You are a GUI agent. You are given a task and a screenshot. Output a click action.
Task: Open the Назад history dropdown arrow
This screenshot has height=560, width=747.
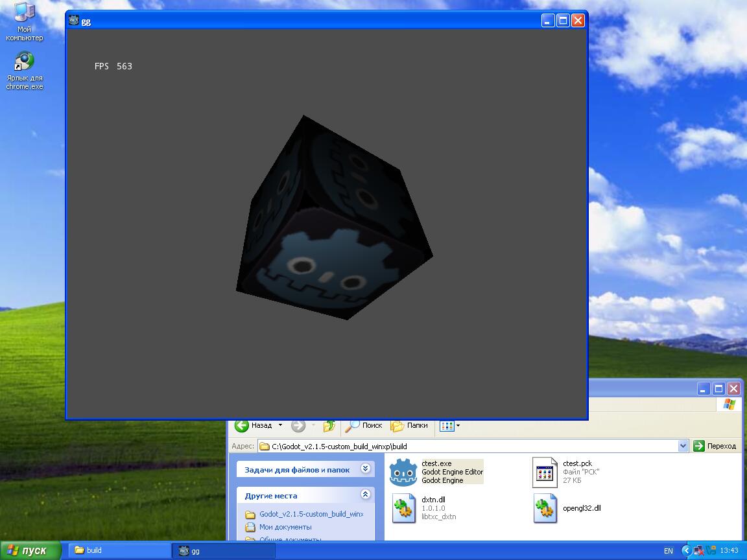click(x=280, y=425)
